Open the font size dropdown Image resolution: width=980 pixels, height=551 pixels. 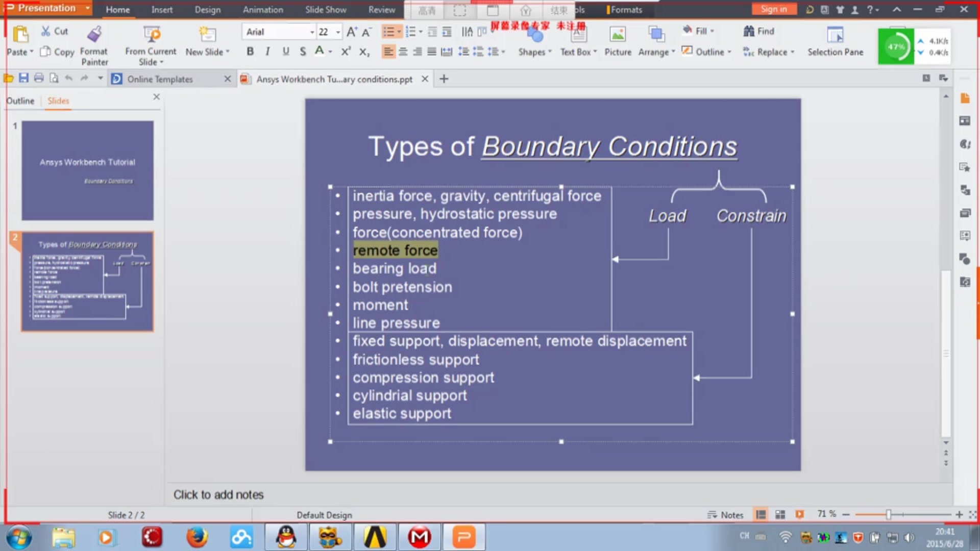coord(338,32)
